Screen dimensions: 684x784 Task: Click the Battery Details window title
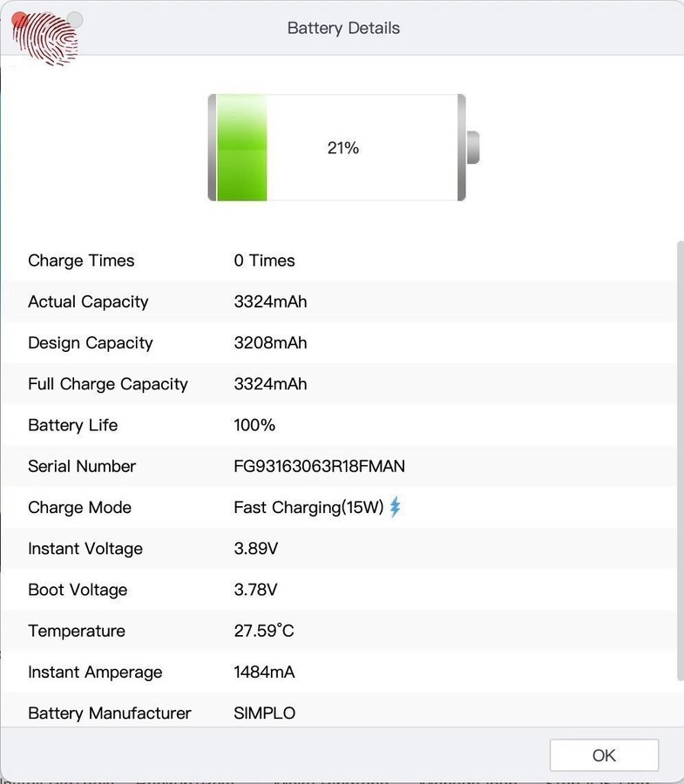click(x=343, y=28)
